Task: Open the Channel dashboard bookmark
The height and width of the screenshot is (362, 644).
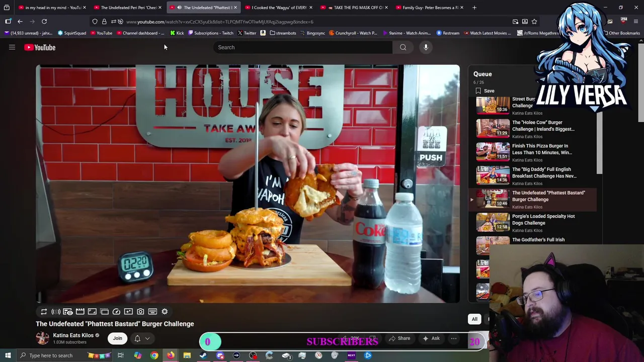Action: (x=140, y=33)
